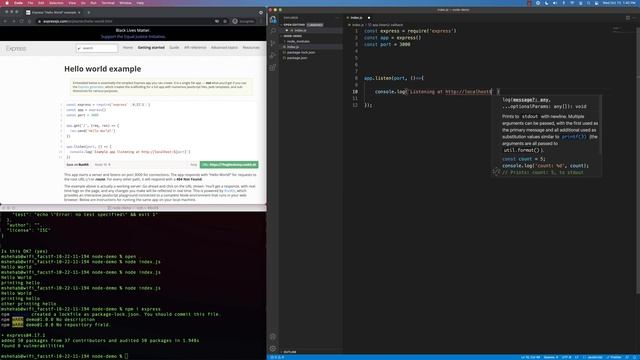Click Advanced topics in Express navigation

(224, 48)
